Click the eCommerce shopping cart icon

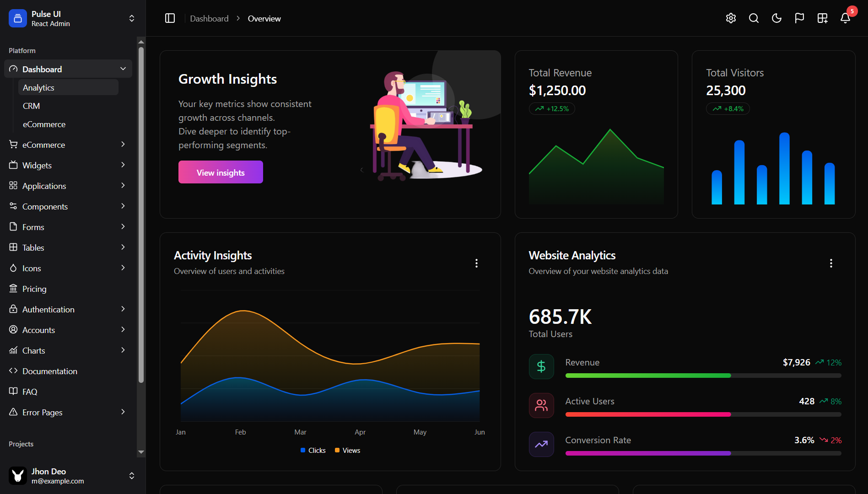[13, 144]
